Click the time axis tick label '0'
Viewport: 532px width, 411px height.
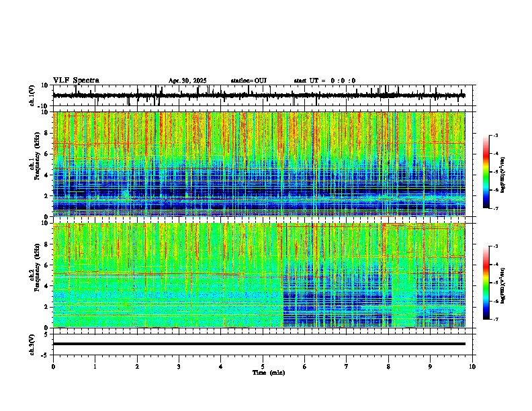pos(53,367)
